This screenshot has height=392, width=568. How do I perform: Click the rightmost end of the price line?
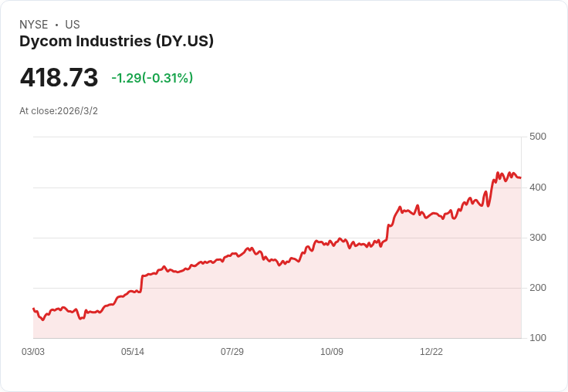coord(520,177)
